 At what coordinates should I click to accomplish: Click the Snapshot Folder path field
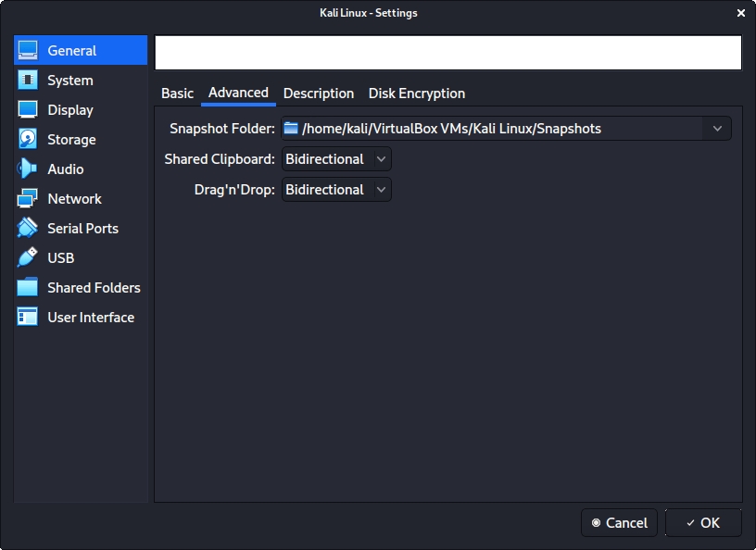tap(491, 129)
